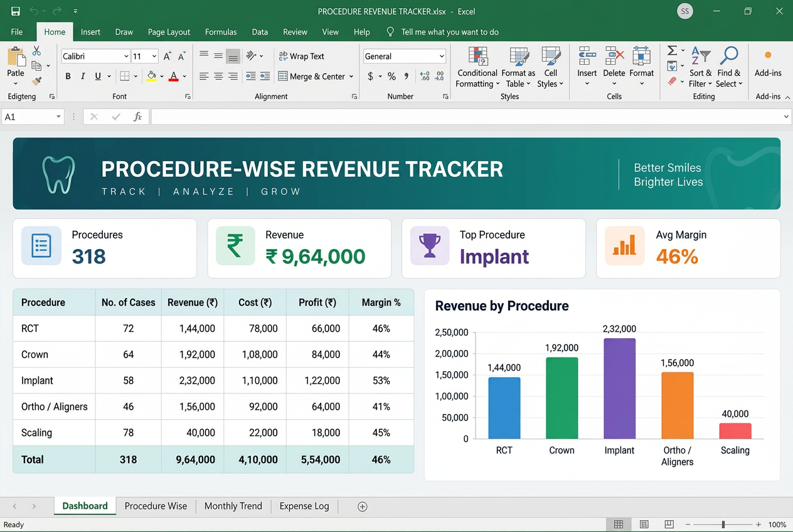Image resolution: width=793 pixels, height=532 pixels.
Task: Apply yellow Fill Color bucket
Action: (151, 77)
